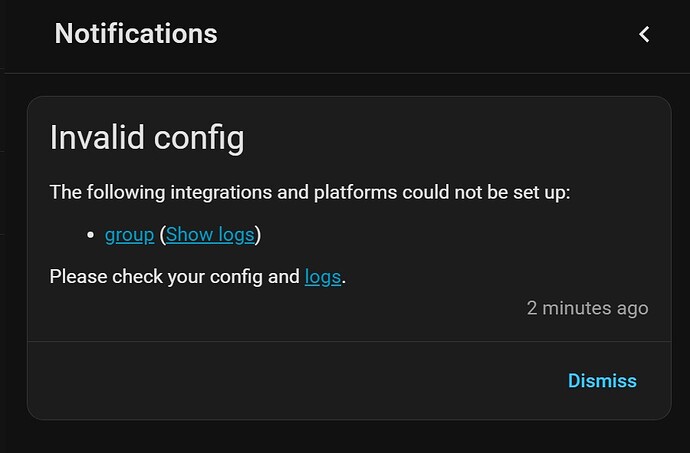The height and width of the screenshot is (453, 690).
Task: Click the closing parenthesis after Show logs
Action: coord(258,235)
